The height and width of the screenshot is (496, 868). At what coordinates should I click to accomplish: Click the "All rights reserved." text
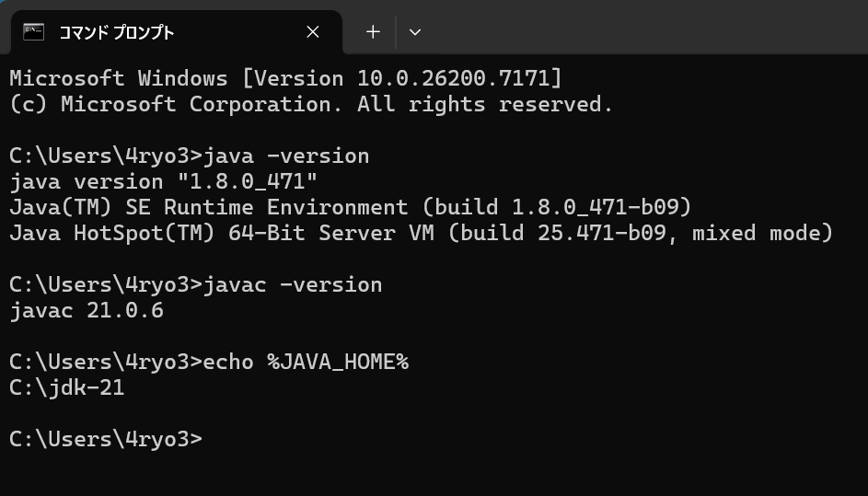point(485,104)
